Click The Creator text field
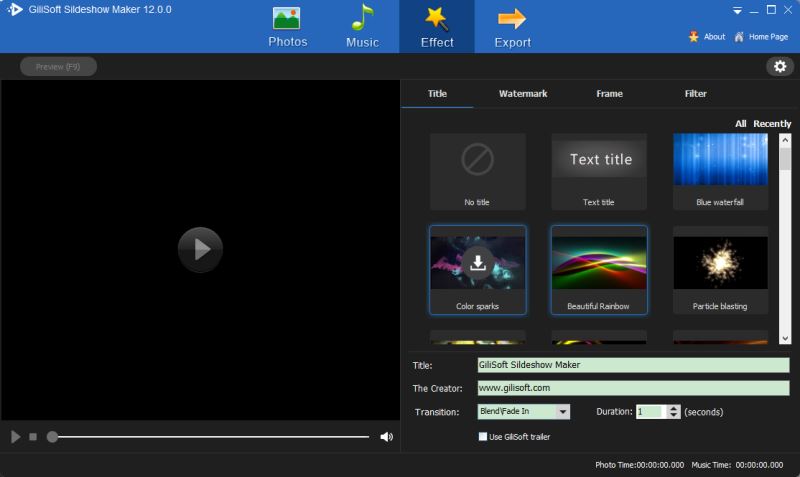 (x=633, y=388)
